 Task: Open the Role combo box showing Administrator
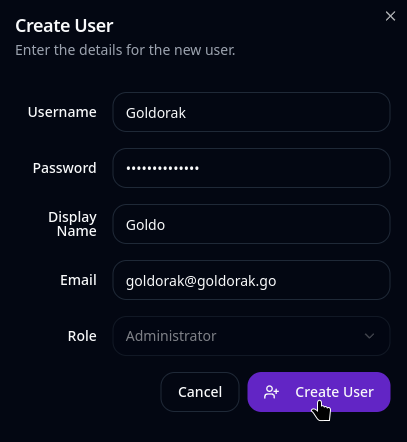coord(251,336)
